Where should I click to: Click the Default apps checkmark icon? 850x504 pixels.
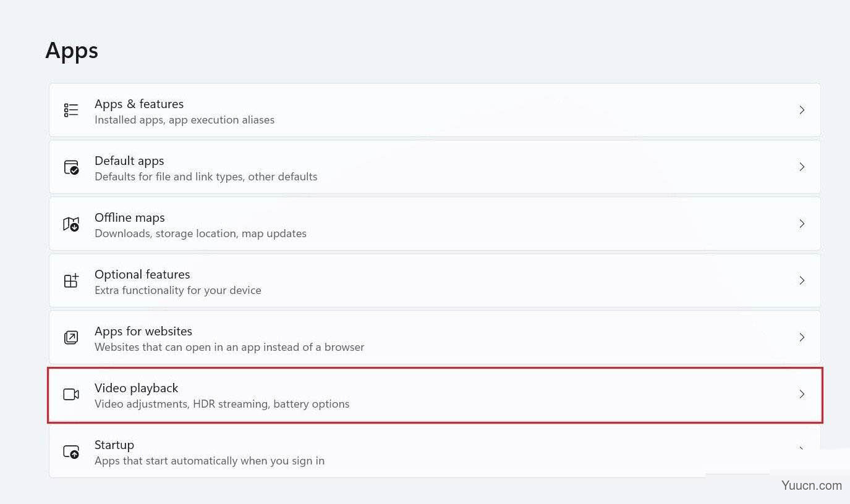click(x=71, y=167)
